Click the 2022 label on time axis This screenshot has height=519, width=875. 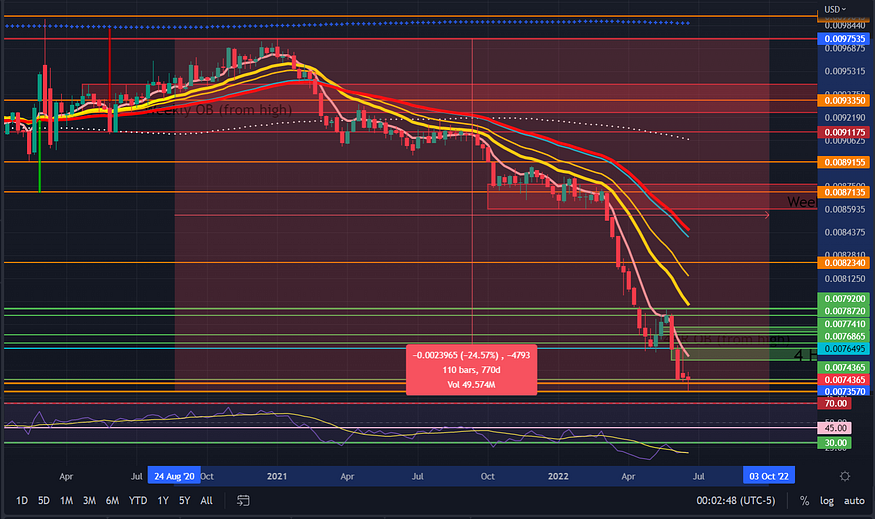point(558,476)
